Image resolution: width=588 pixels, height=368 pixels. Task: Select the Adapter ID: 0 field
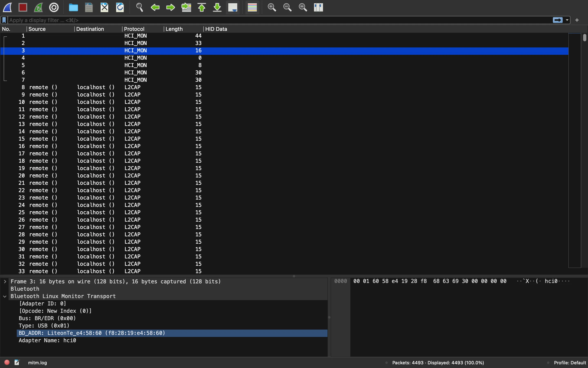(x=42, y=304)
